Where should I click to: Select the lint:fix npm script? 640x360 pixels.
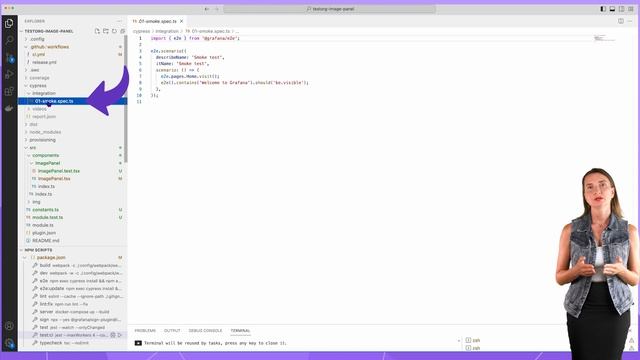pyautogui.click(x=73, y=304)
